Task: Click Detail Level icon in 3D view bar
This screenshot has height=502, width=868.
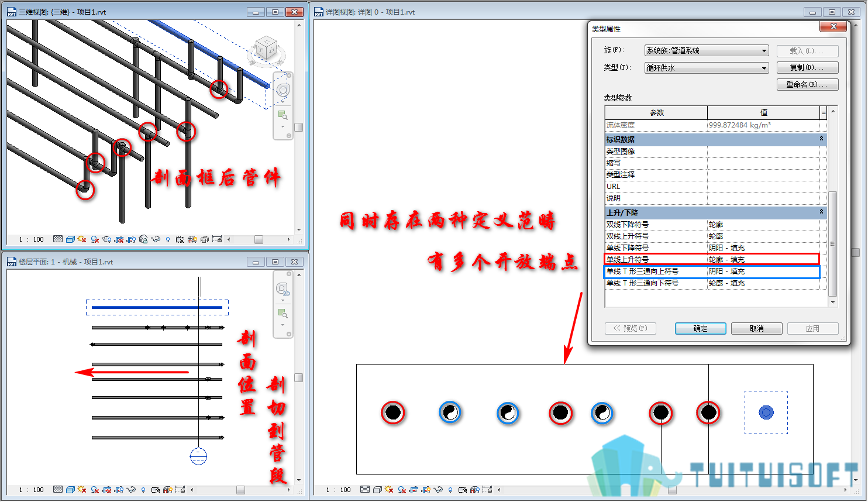Action: [58, 239]
